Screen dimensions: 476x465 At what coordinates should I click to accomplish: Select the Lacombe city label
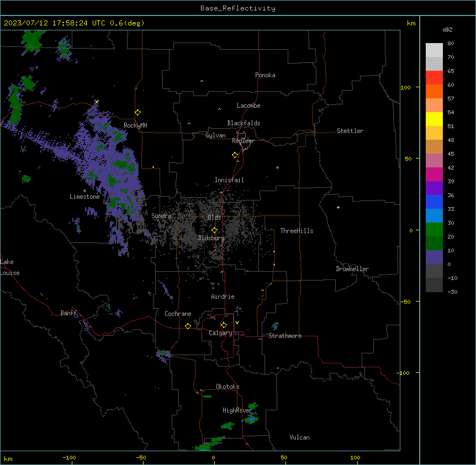[248, 105]
